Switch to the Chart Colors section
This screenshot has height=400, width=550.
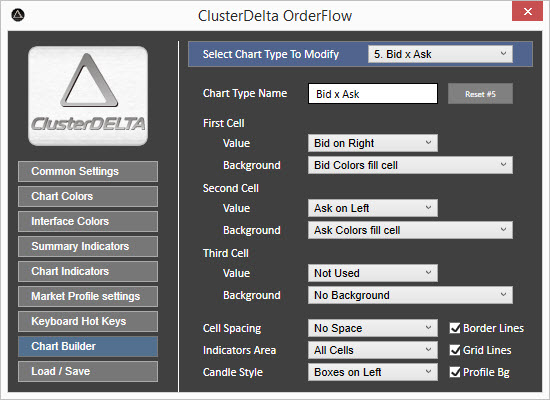88,196
